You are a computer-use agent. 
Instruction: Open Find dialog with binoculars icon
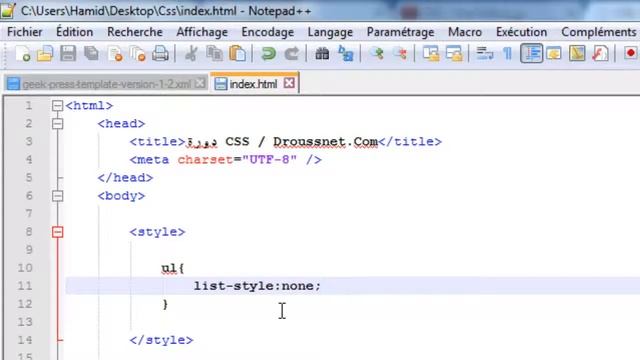(x=322, y=53)
